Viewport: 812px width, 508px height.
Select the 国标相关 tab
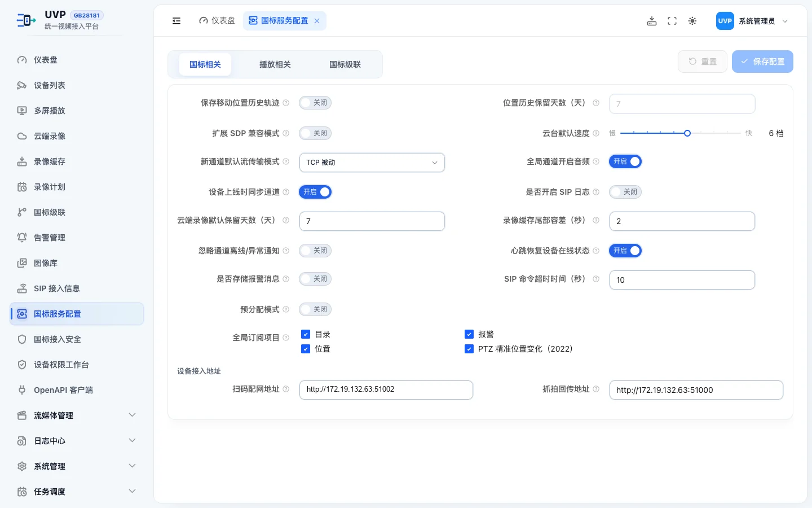coord(205,64)
